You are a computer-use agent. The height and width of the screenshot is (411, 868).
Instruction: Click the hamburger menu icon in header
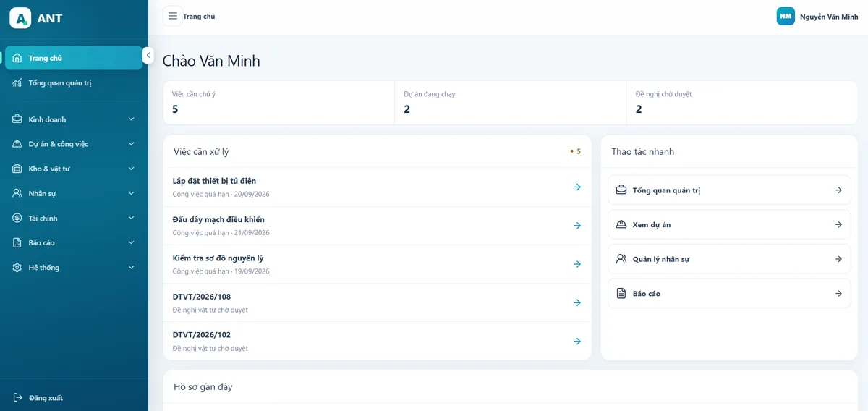pos(172,16)
